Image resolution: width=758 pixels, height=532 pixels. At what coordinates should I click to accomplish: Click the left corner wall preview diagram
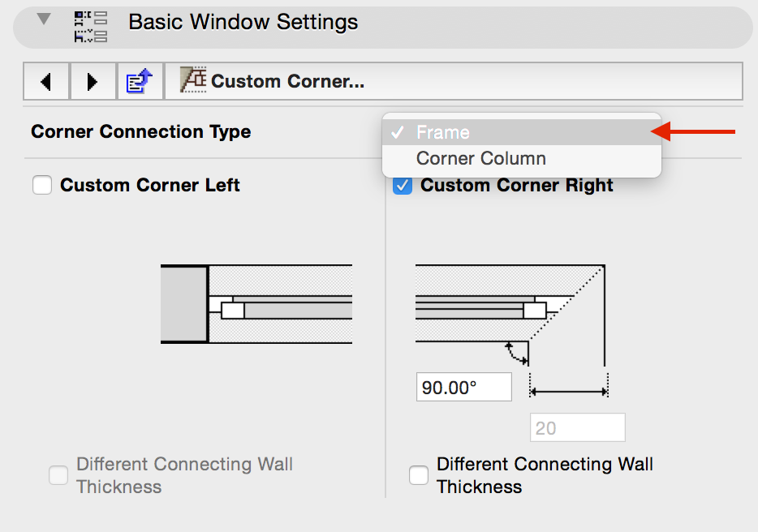point(256,303)
